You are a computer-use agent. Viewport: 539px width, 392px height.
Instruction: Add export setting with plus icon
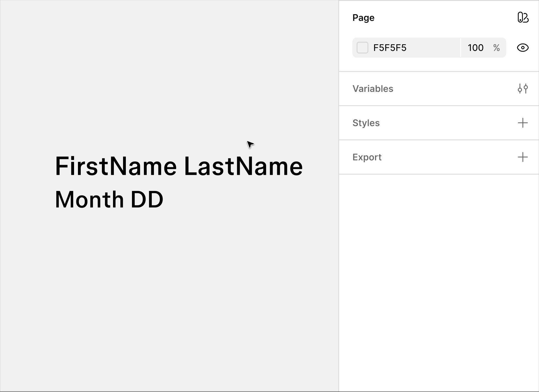click(523, 157)
